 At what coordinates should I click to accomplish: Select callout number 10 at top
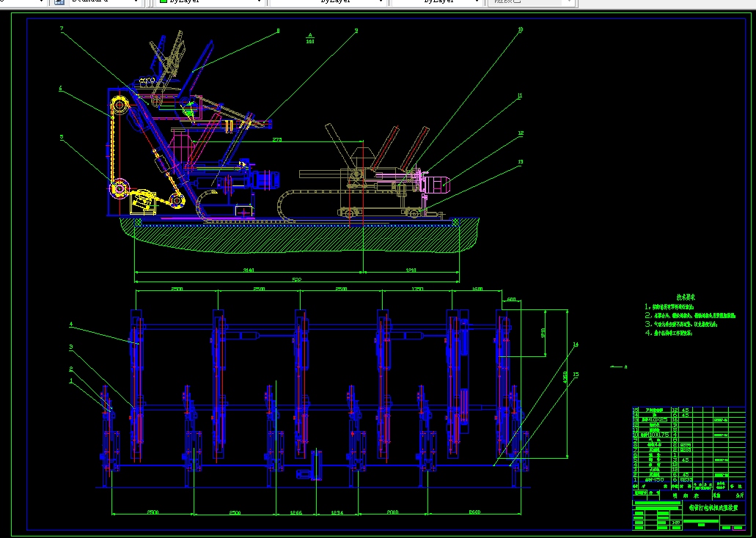tap(520, 30)
